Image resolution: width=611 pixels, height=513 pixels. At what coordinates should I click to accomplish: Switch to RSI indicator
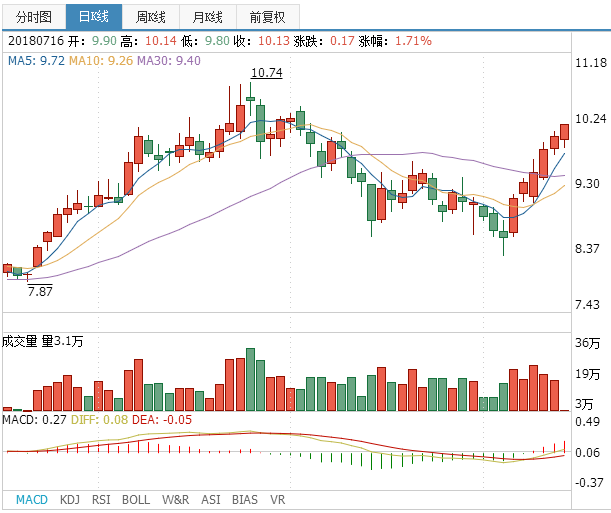coord(101,499)
